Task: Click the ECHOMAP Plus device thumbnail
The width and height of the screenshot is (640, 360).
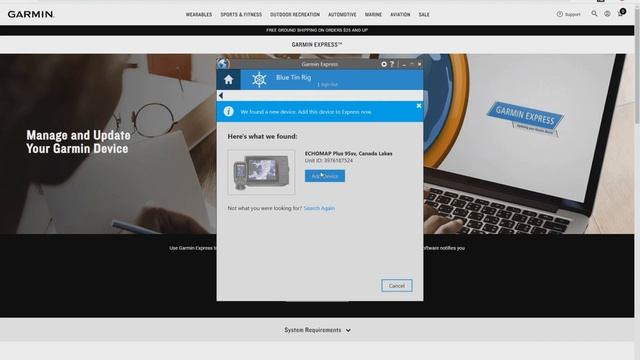Action: tap(261, 172)
